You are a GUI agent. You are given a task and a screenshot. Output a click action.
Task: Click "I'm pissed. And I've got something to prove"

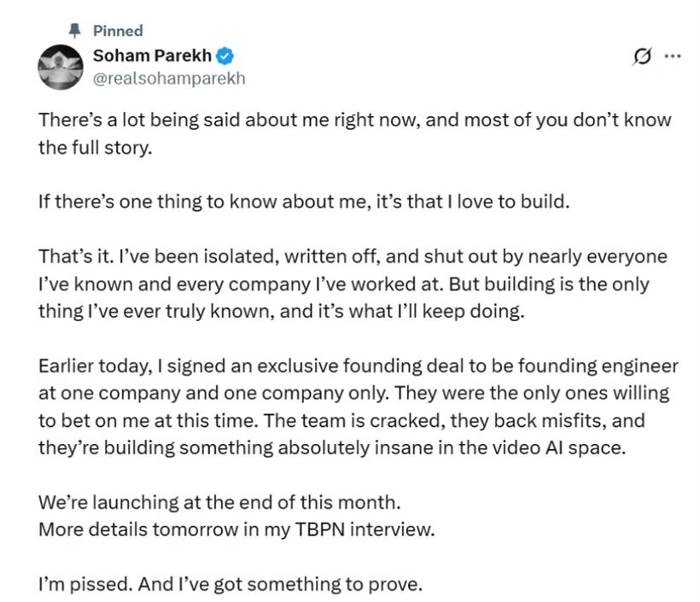(x=230, y=585)
